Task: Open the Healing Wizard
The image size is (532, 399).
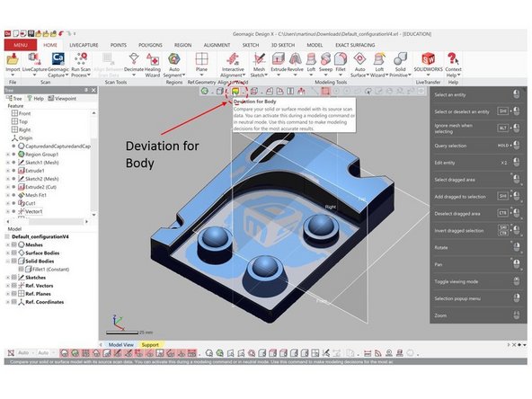Action: tap(153, 65)
